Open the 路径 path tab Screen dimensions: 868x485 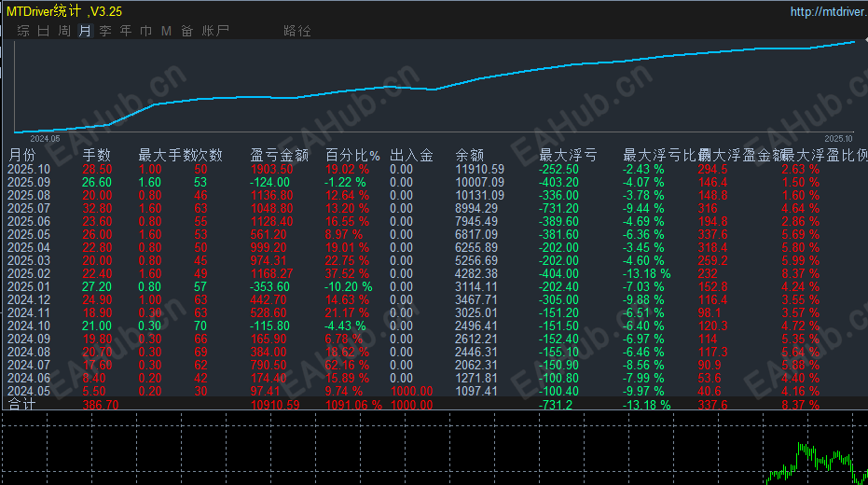pos(297,31)
